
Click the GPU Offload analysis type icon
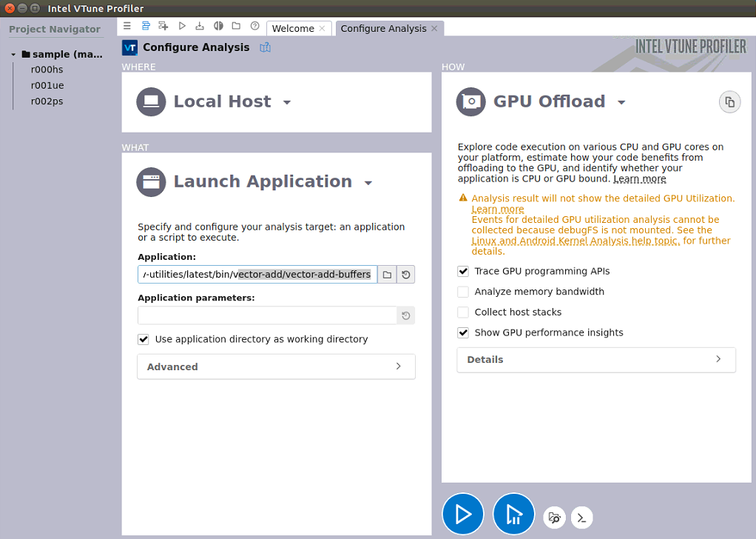coord(470,102)
